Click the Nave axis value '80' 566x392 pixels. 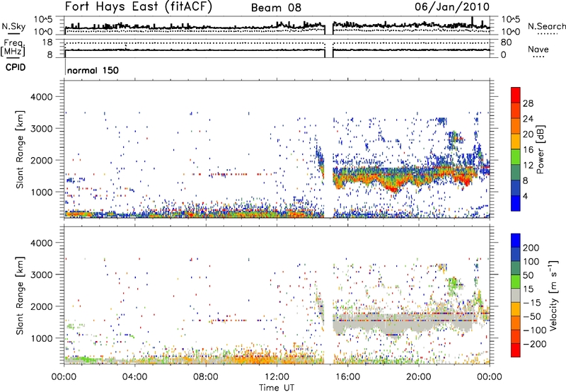point(506,42)
